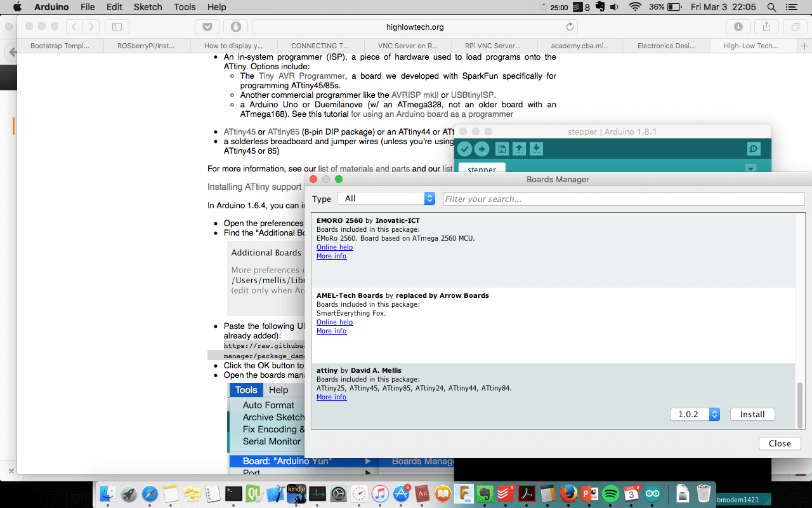812x508 pixels.
Task: Save the sketch using Arduino toolbar icon
Action: (536, 149)
